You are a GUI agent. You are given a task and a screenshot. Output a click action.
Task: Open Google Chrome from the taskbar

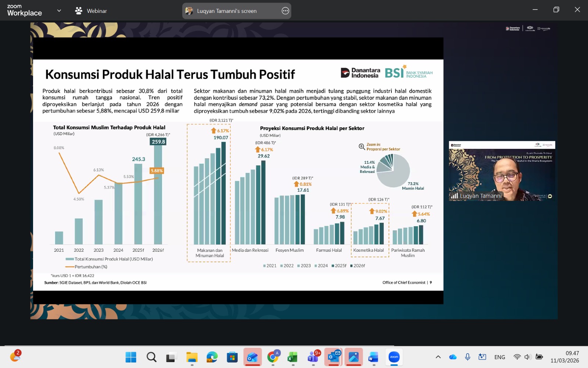click(x=273, y=357)
